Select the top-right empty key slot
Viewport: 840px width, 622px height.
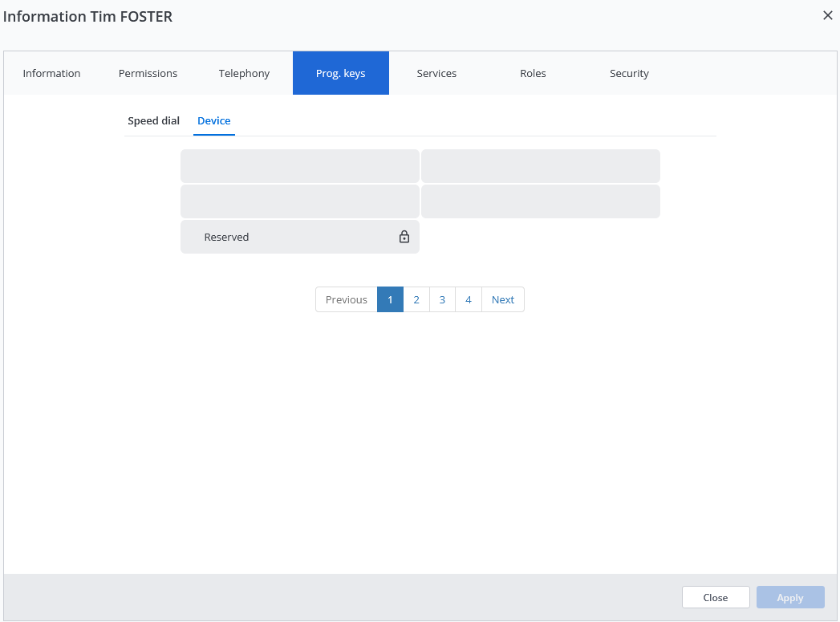tap(540, 166)
